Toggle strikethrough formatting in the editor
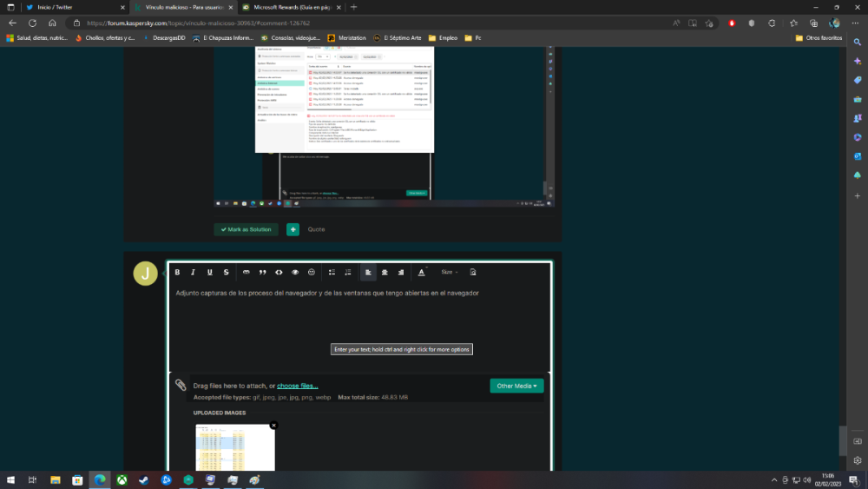This screenshot has width=868, height=489. 227,272
